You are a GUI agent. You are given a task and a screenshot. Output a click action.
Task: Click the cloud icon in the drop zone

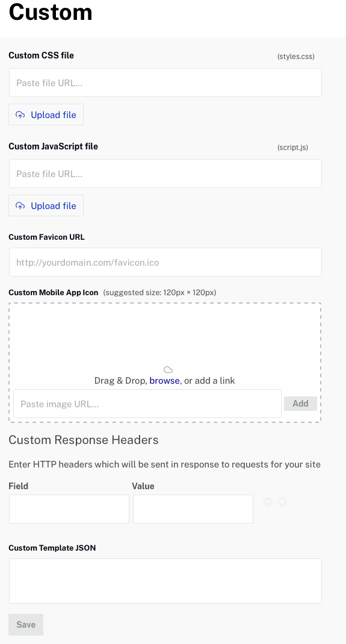coord(168,370)
